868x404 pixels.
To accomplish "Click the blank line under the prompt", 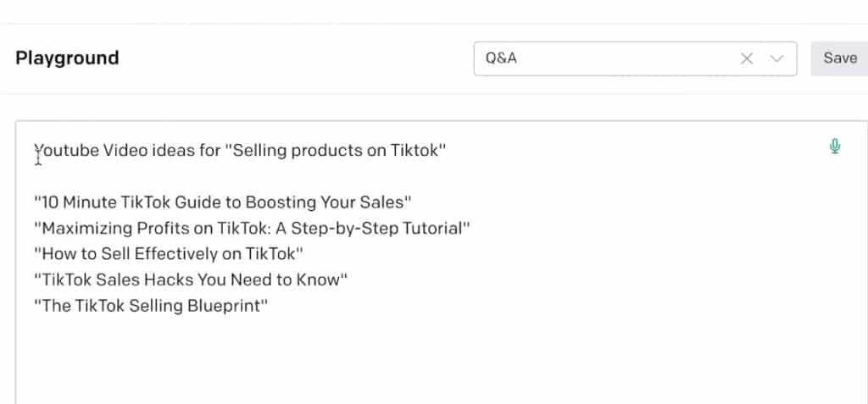I will (431, 176).
